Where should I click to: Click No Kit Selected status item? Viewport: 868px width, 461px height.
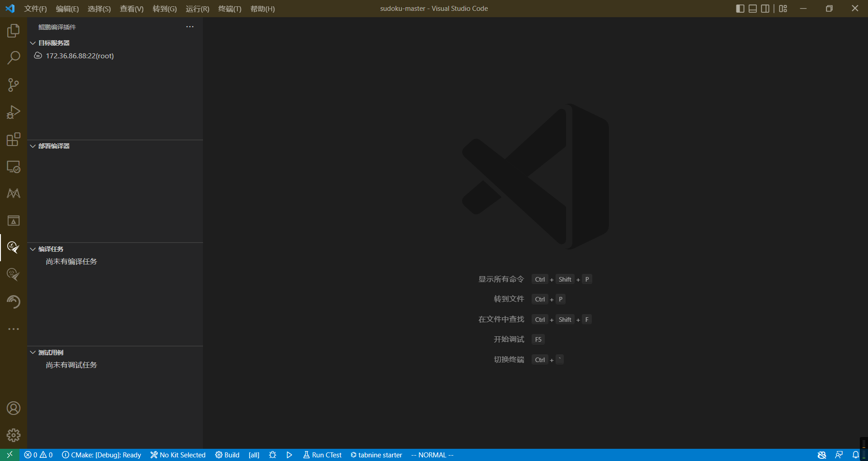click(178, 455)
